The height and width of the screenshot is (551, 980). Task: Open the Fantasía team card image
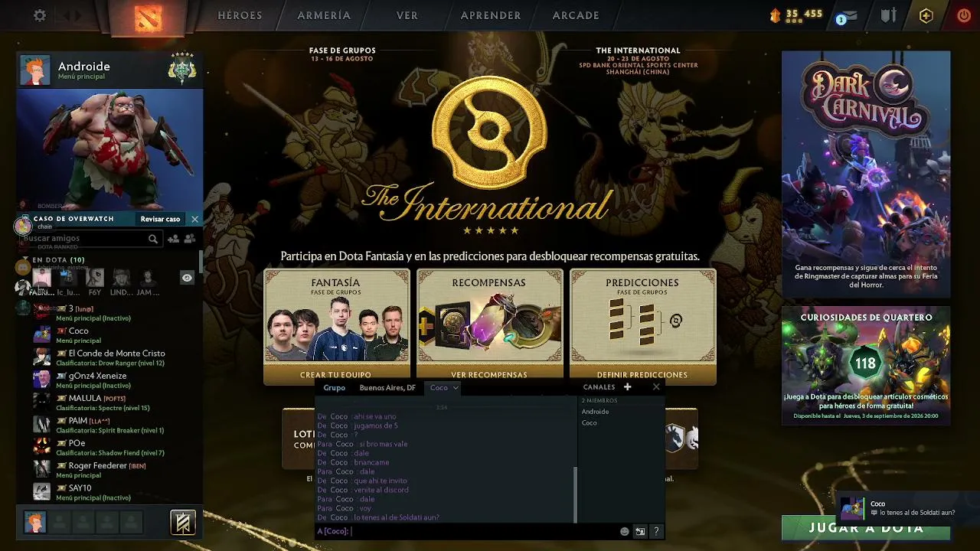click(x=337, y=328)
